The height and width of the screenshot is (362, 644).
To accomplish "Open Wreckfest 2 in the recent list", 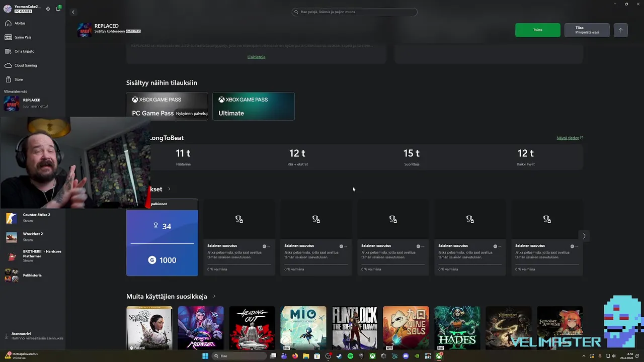I will pyautogui.click(x=33, y=237).
